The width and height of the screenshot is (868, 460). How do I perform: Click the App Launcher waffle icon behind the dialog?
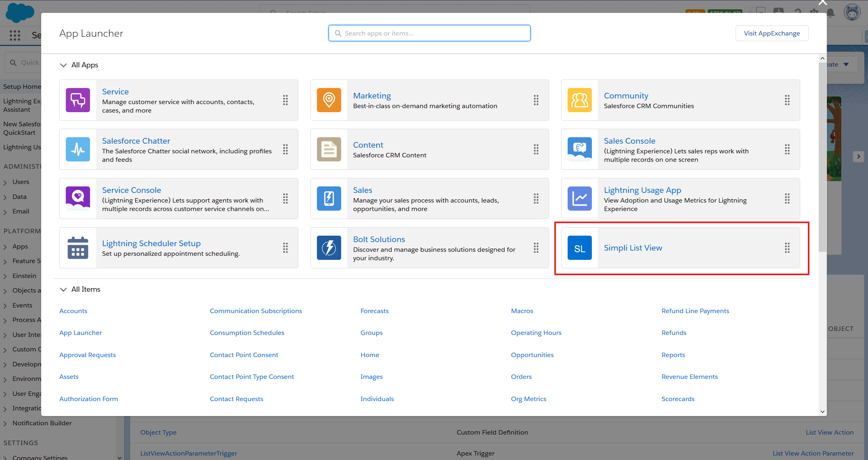[x=15, y=36]
